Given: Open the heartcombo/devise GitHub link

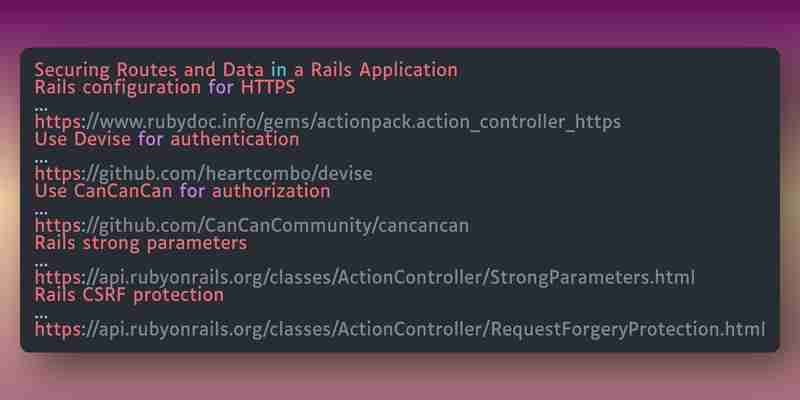Looking at the screenshot, I should point(204,174).
